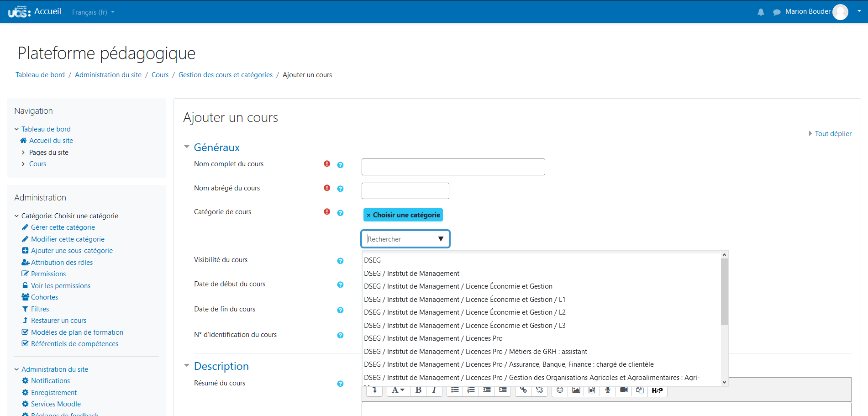This screenshot has width=868, height=416.
Task: Expand Cours node in Navigation tree
Action: pyautogui.click(x=23, y=164)
